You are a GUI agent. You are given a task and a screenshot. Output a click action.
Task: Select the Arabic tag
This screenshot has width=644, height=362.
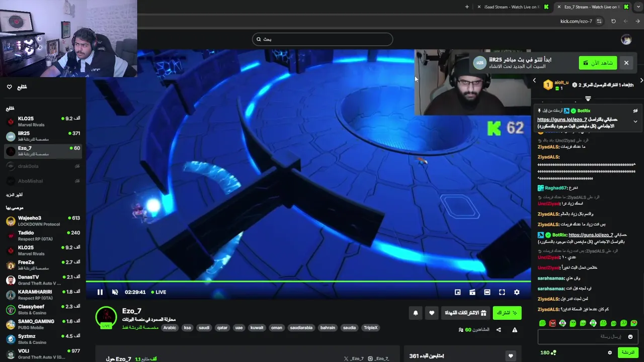point(170,328)
